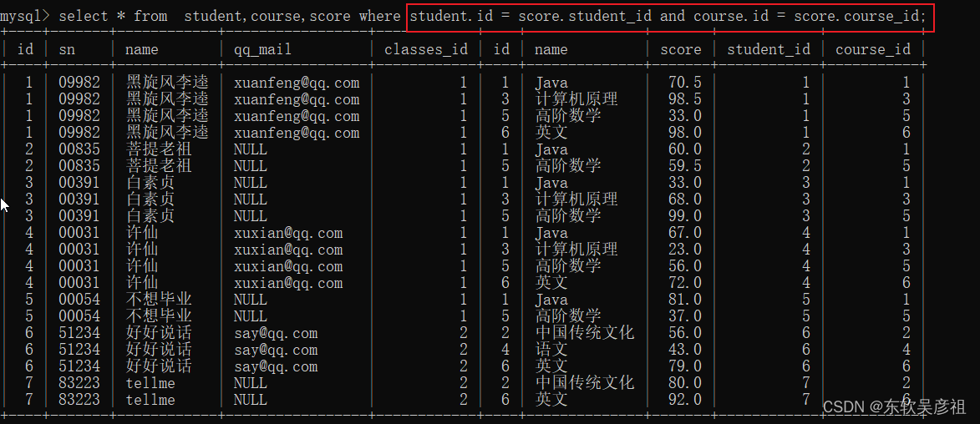Screen dimensions: 980x424
Task: Click '菩提老祖' in the row scoring 60.0
Action: point(159,149)
